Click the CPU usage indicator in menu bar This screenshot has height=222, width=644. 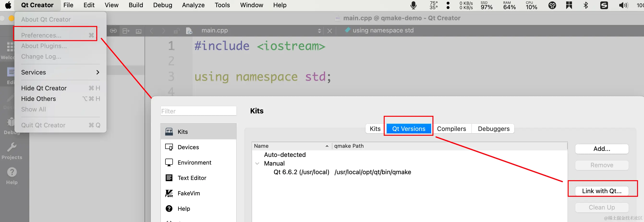(531, 5)
